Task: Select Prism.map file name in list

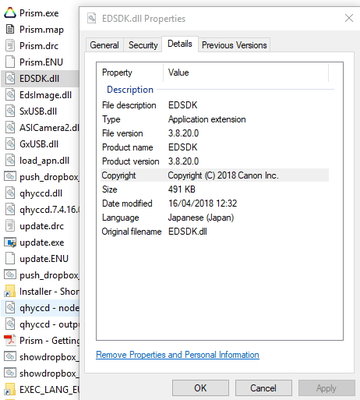Action: 42,29
